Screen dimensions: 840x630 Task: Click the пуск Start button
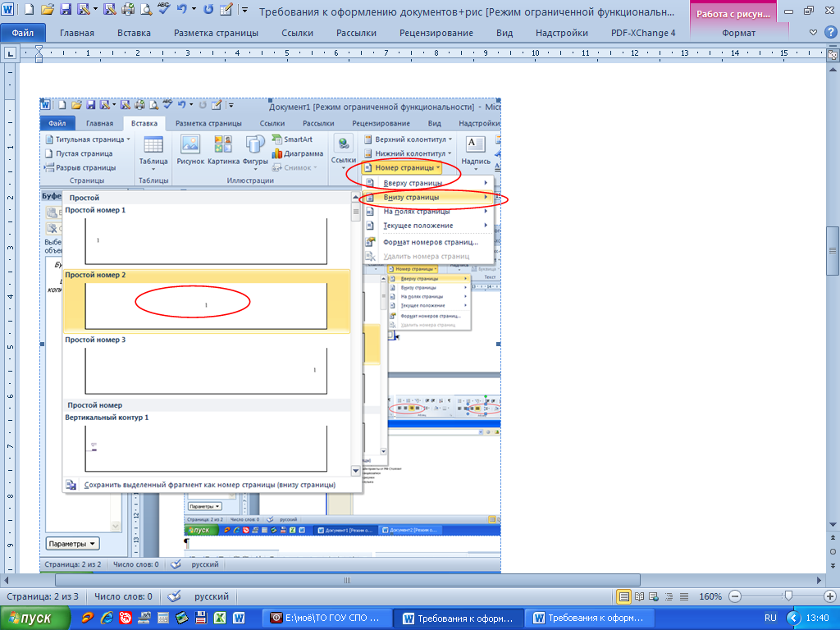coord(34,619)
